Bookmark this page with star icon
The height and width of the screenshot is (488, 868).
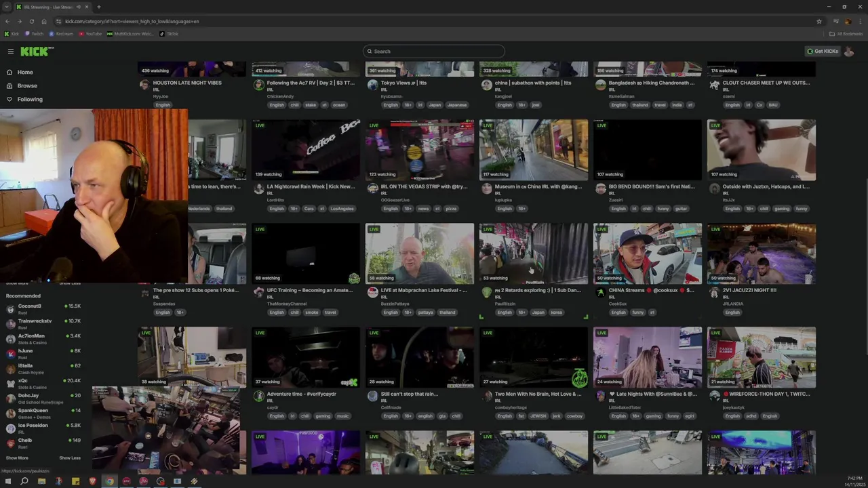pyautogui.click(x=819, y=21)
